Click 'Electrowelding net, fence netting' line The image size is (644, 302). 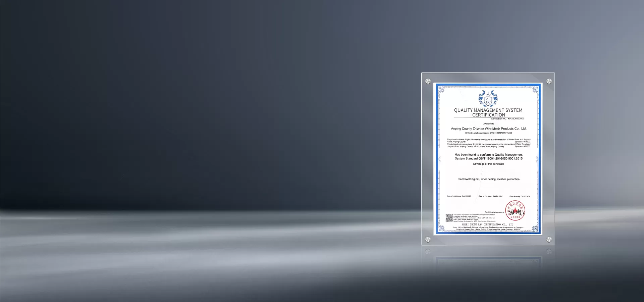tap(488, 179)
